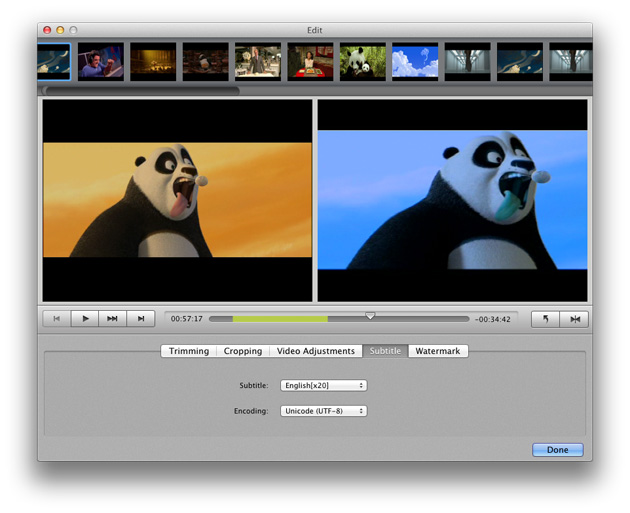630x513 pixels.
Task: Select the Watermark tab
Action: pos(438,351)
